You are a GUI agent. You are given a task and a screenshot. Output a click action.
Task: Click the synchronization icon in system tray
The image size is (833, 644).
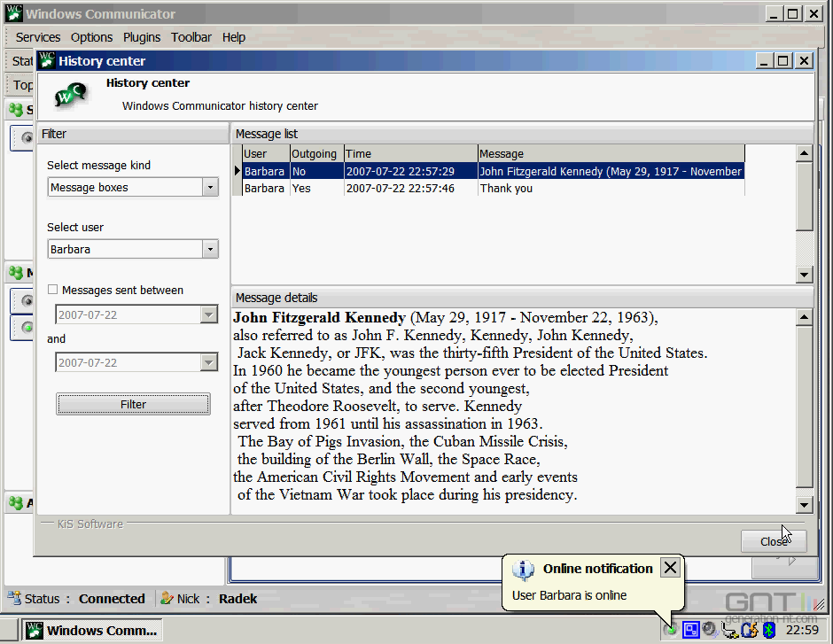(x=750, y=630)
